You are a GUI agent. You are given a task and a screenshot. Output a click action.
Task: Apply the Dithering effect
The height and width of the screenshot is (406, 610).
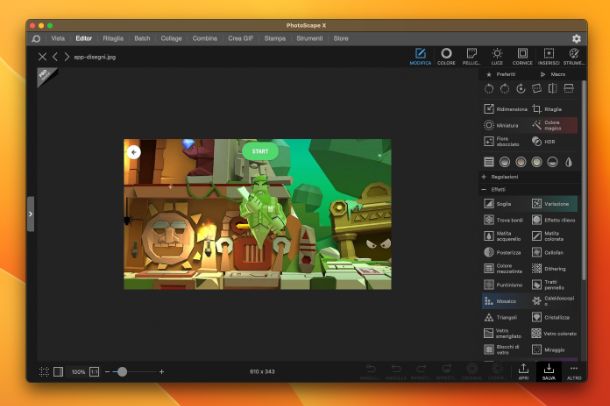pos(549,269)
